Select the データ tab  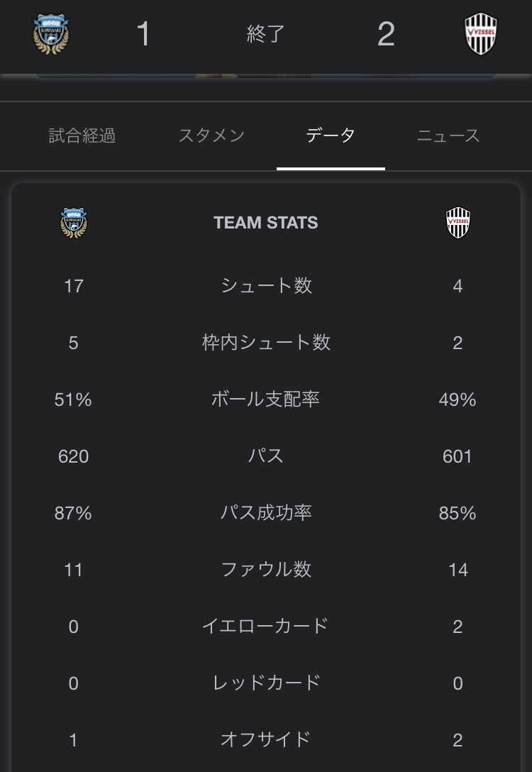click(x=331, y=135)
